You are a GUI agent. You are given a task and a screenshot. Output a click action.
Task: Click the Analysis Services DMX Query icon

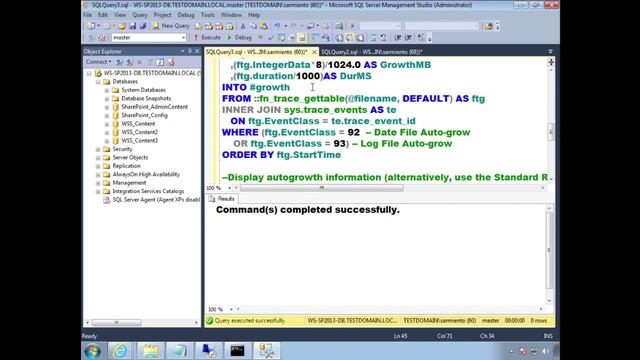tap(219, 26)
